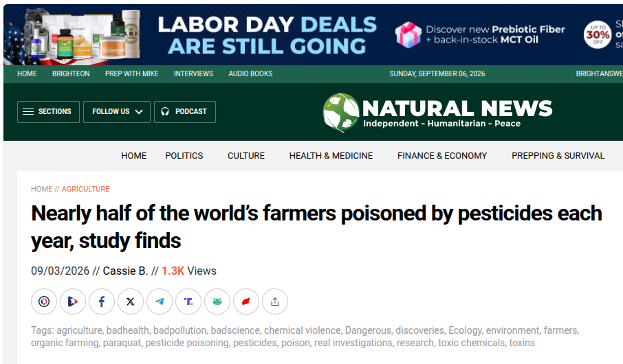
Task: Open the Politics navigation tab
Action: [x=184, y=156]
